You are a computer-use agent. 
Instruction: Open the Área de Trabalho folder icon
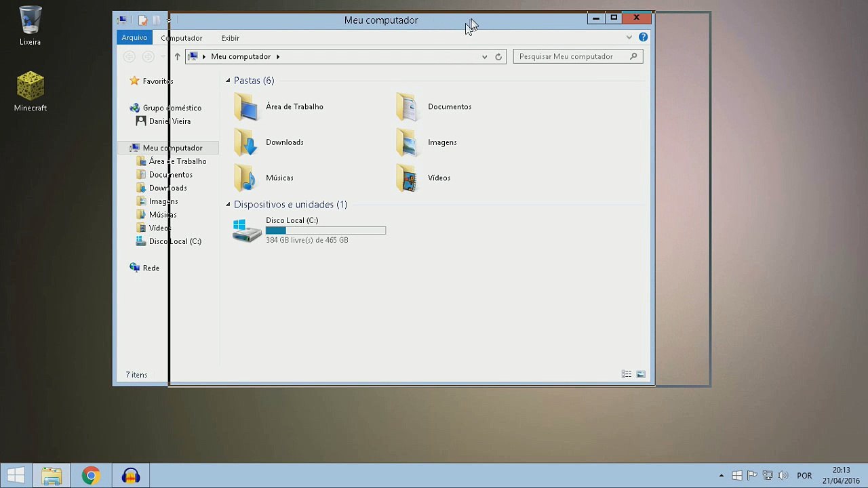(245, 107)
